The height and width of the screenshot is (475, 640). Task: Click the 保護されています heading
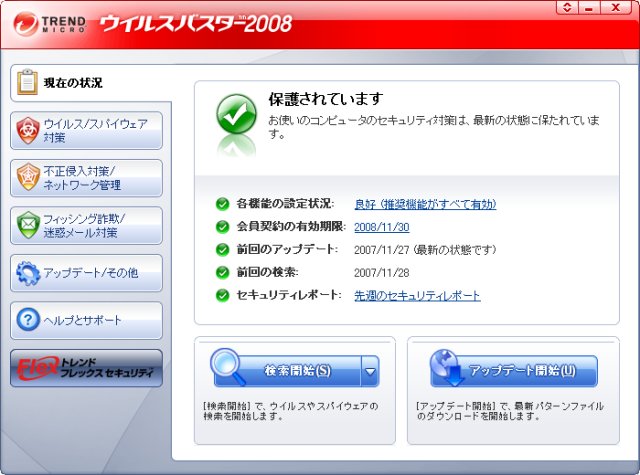(326, 99)
